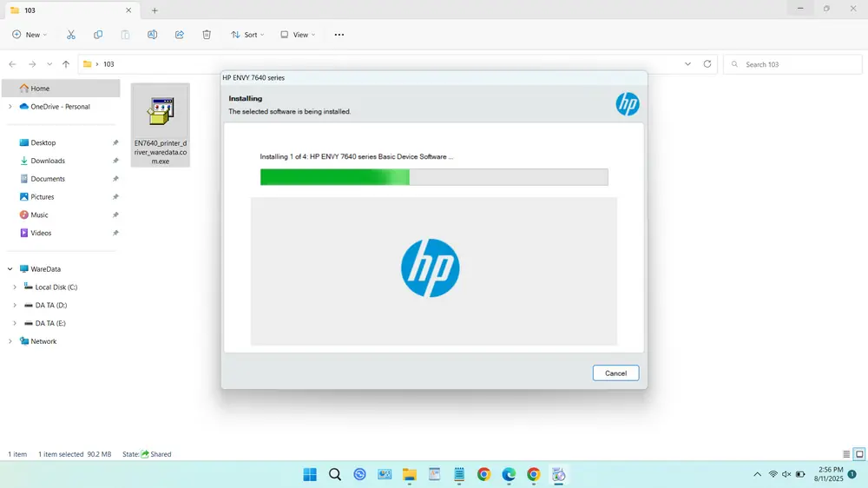The image size is (868, 488).
Task: Show hidden system tray icons chevron
Action: [x=757, y=474]
